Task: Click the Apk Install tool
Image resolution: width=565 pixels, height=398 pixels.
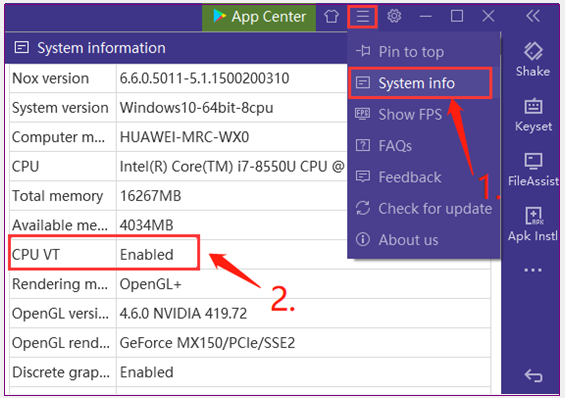Action: tap(533, 224)
